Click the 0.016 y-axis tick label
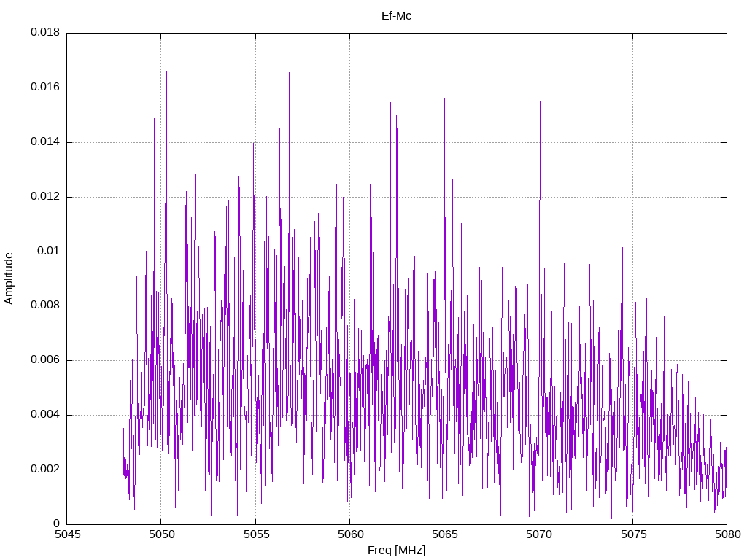Viewport: 747px width, 560px height. (x=45, y=87)
